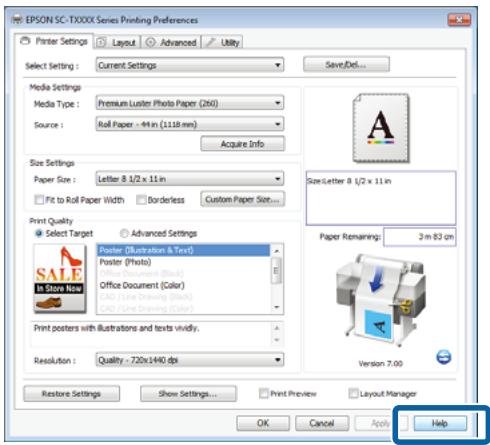The width and height of the screenshot is (490, 445).
Task: Click the Show Settings... button
Action: pos(188,394)
